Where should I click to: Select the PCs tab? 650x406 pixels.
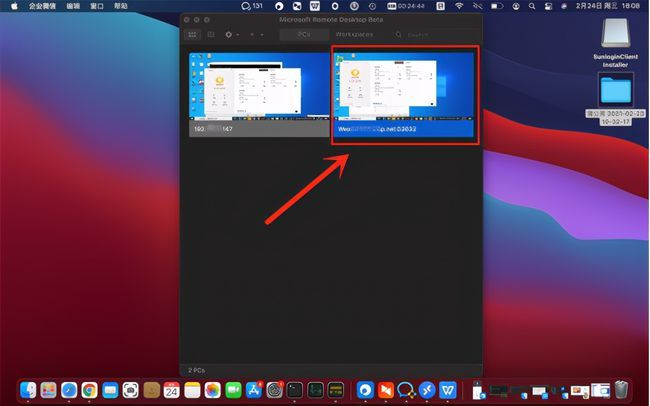(304, 34)
